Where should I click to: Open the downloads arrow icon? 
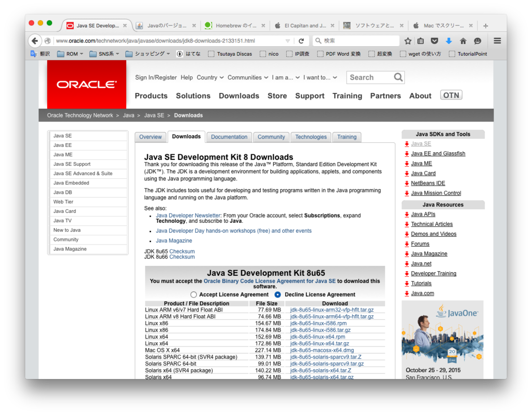448,41
